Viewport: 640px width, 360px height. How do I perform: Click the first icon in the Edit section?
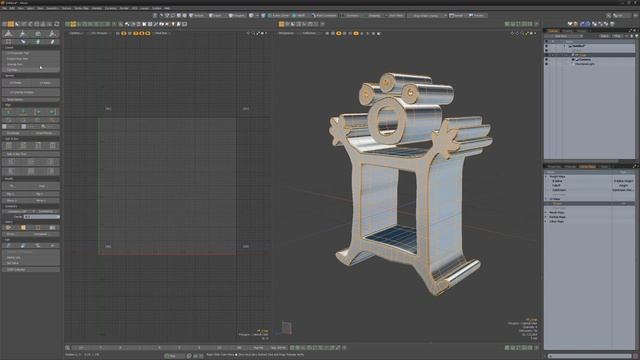click(x=9, y=245)
